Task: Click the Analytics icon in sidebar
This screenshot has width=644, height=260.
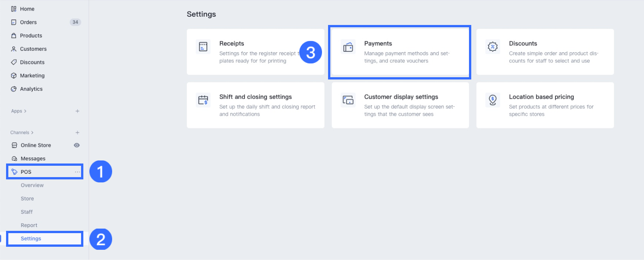Action: (x=14, y=89)
